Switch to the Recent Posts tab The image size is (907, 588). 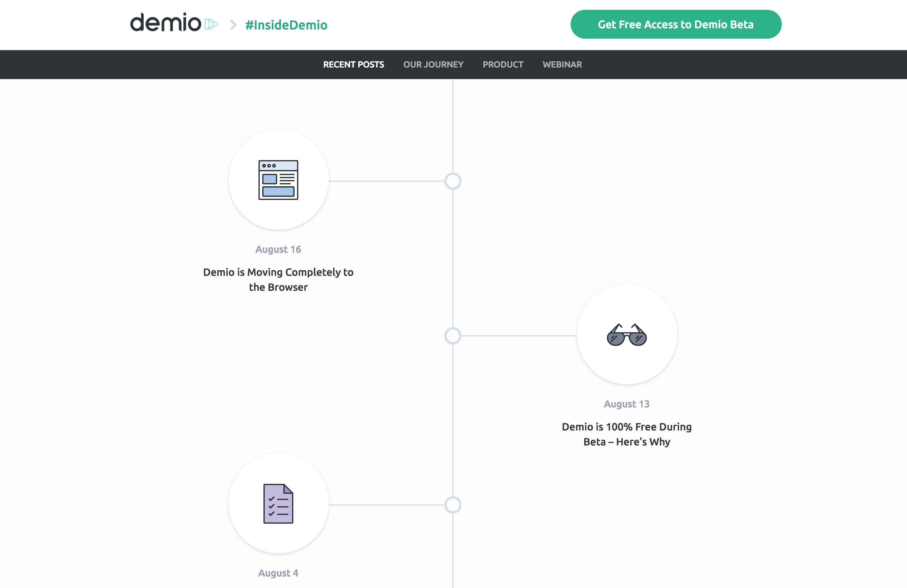[x=354, y=64]
